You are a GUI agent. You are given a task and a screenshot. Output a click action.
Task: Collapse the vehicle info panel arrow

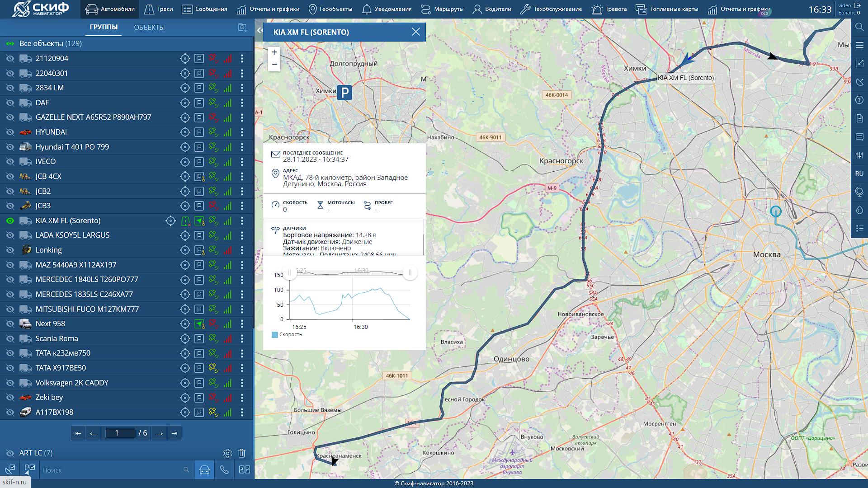pyautogui.click(x=259, y=30)
